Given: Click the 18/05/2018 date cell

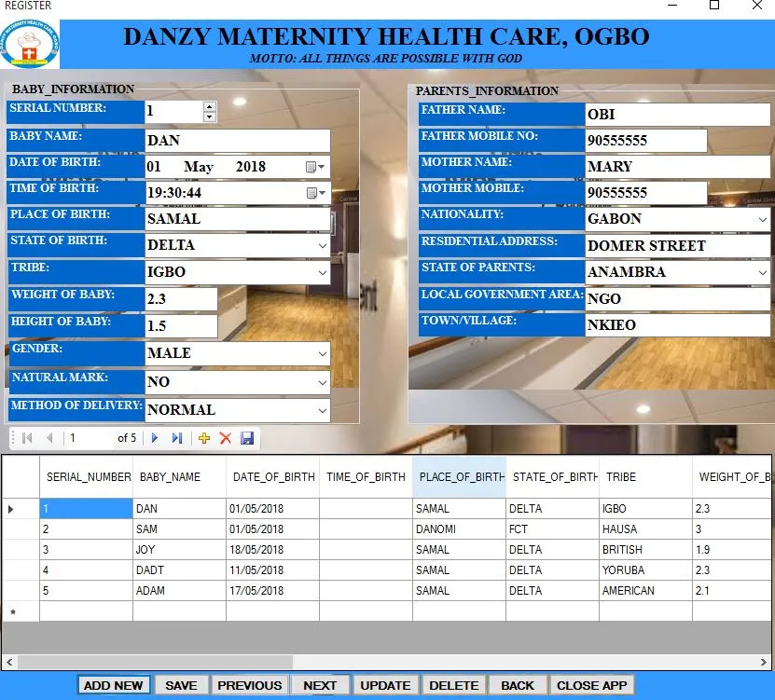Looking at the screenshot, I should 273,550.
